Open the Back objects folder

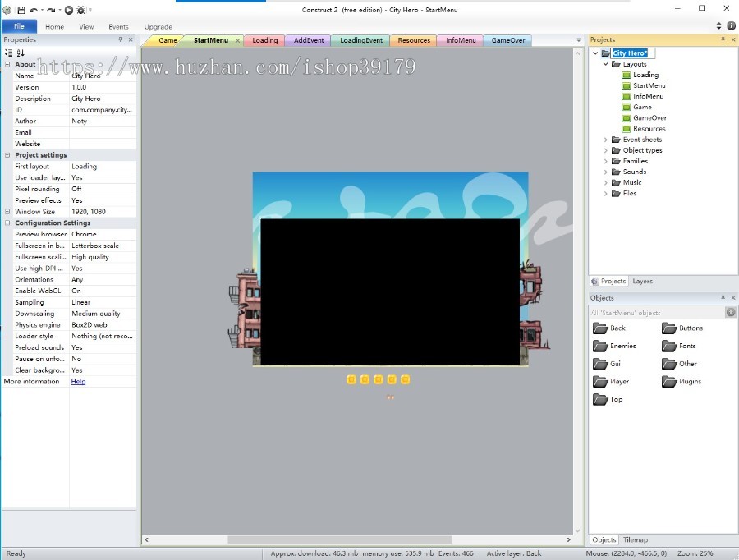(x=609, y=328)
